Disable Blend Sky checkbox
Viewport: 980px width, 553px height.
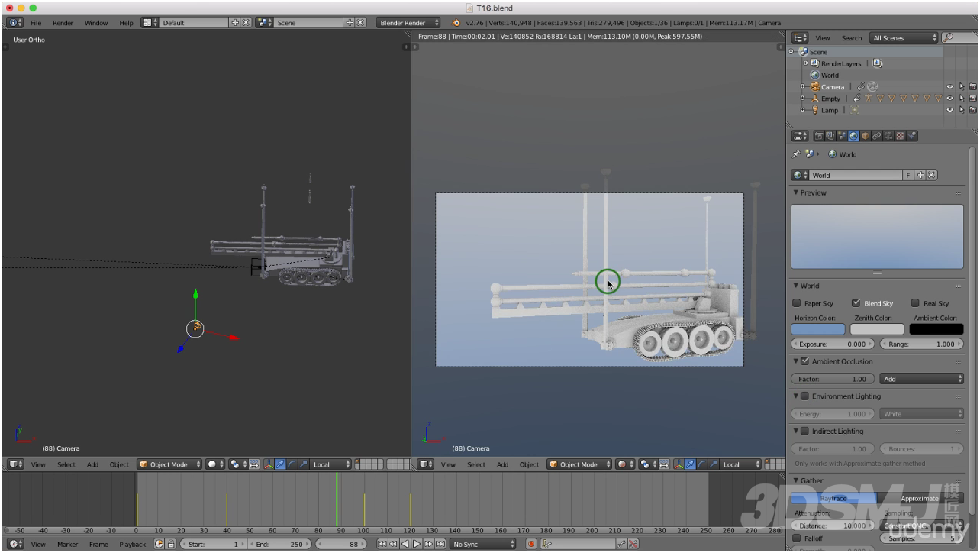click(856, 303)
